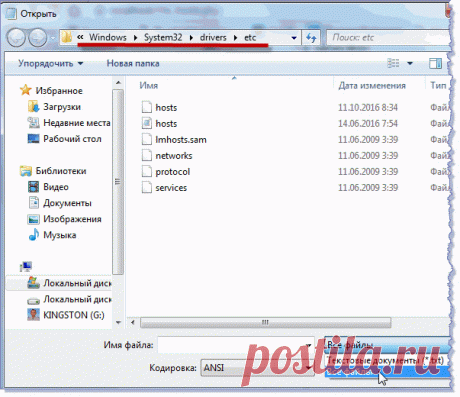The width and height of the screenshot is (460, 397).
Task: Open the Кодировка ANSI combo box
Action: click(257, 368)
